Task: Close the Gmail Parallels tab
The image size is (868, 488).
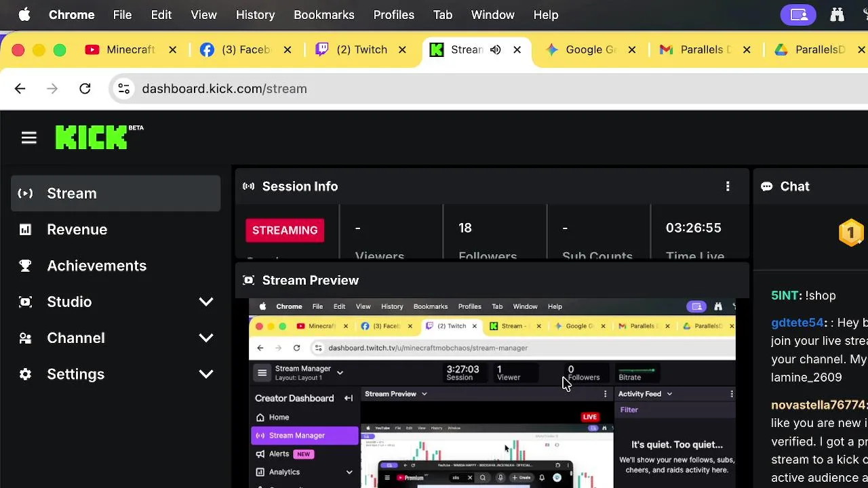Action: point(747,49)
